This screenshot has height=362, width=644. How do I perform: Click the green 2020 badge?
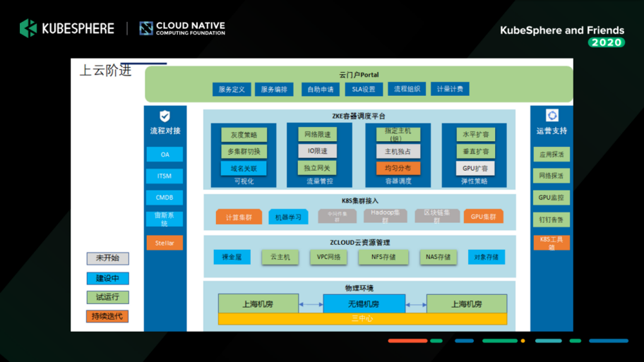(x=606, y=42)
